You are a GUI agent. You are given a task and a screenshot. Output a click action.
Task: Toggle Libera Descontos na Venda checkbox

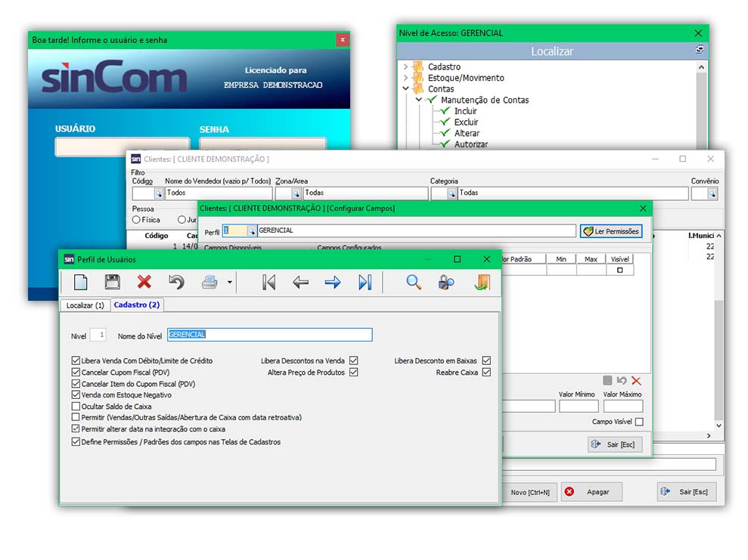point(353,360)
